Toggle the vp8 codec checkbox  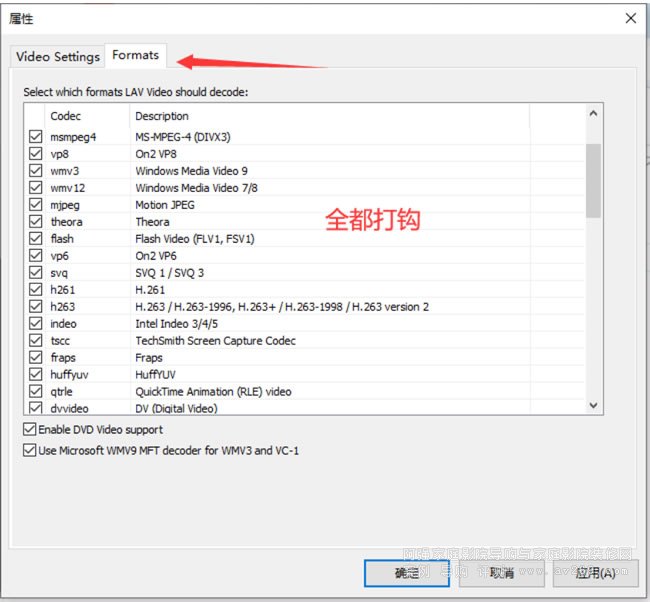coord(36,154)
